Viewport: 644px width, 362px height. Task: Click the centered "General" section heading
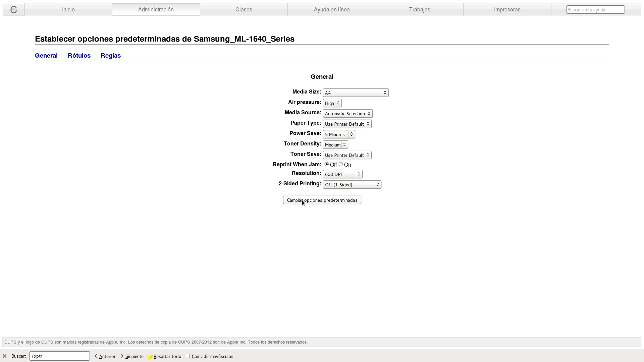click(322, 77)
